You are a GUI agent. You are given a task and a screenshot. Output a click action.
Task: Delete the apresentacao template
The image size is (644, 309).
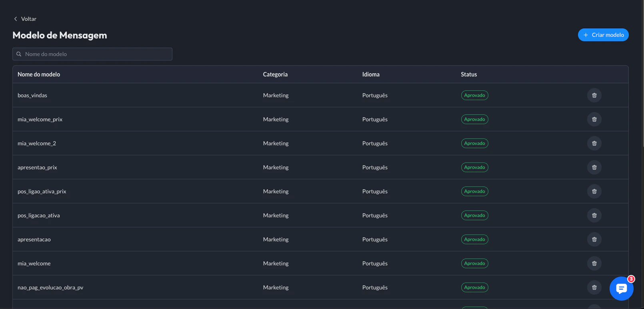[594, 239]
